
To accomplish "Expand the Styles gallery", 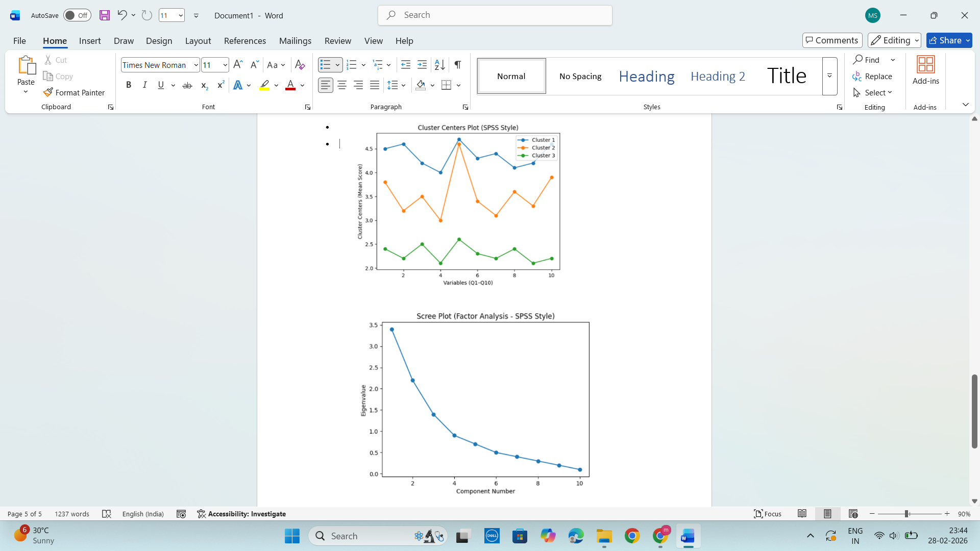I will click(x=829, y=76).
